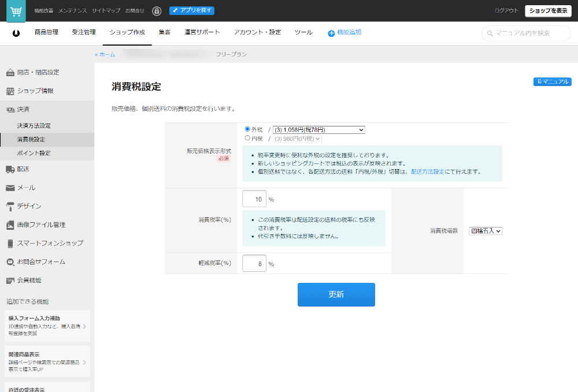Click the お問合せ top link
The height and width of the screenshot is (392, 578).
135,10
